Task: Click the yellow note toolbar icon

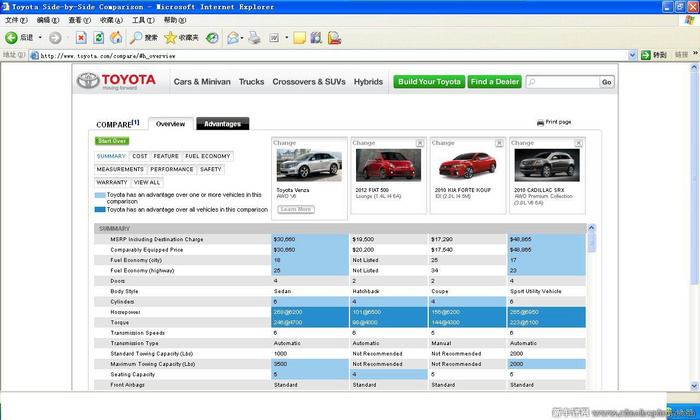Action: (299, 38)
